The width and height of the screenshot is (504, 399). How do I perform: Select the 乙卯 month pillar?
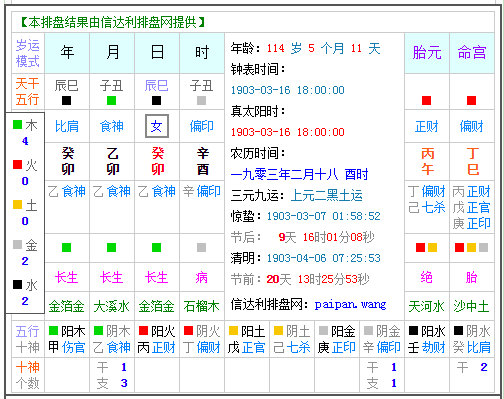click(x=113, y=162)
